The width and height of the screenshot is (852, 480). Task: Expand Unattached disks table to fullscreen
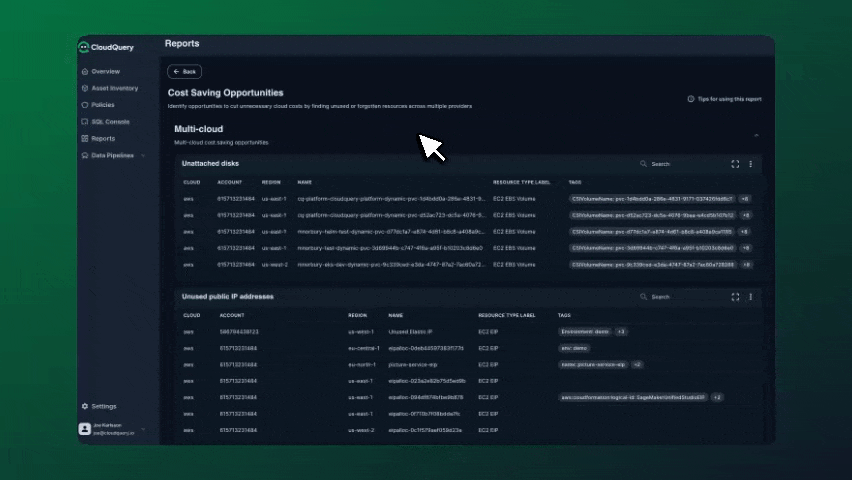pos(735,164)
